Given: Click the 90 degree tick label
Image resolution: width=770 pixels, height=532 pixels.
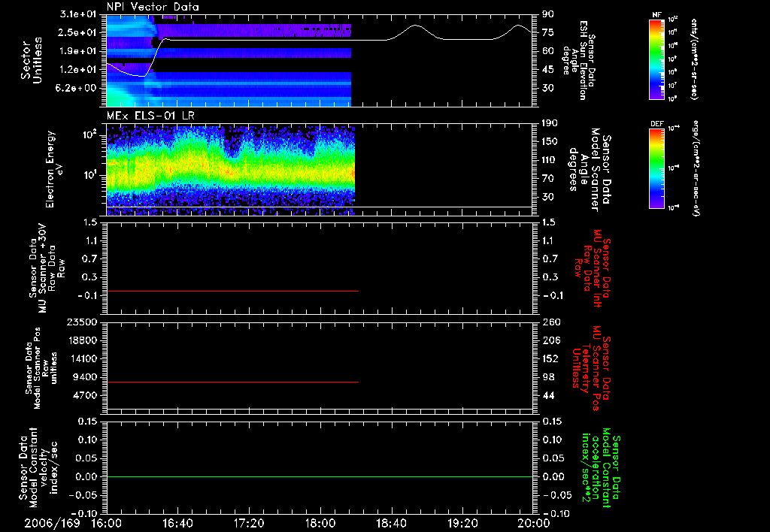Looking at the screenshot, I should [x=548, y=14].
